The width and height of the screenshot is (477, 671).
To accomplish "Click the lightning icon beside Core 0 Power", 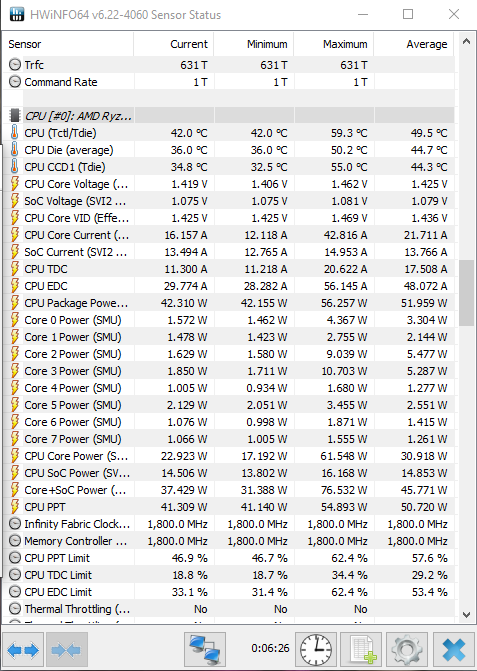I will 15,320.
